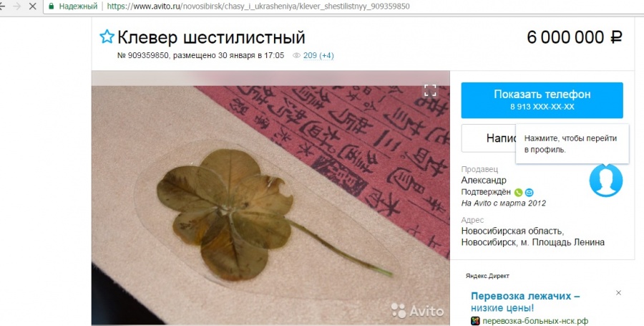Image resolution: width=644 pixels, height=326 pixels.
Task: Open fullscreen photo view icon
Action: tap(430, 90)
